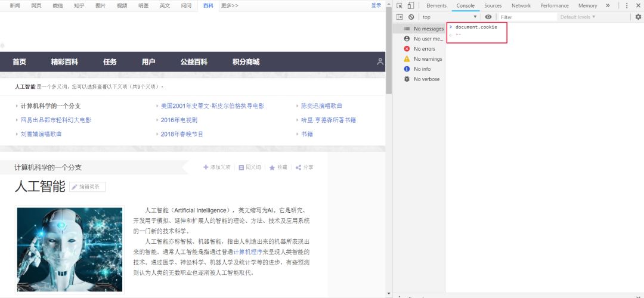Open DevTools more options menu (three dots)
The image size is (644, 298).
[x=627, y=6]
